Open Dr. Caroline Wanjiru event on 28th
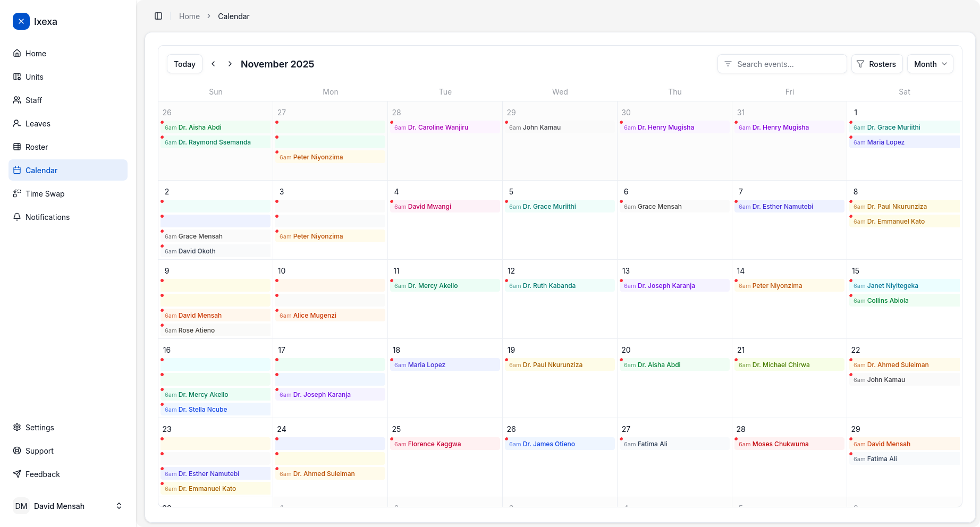980x527 pixels. [x=438, y=127]
